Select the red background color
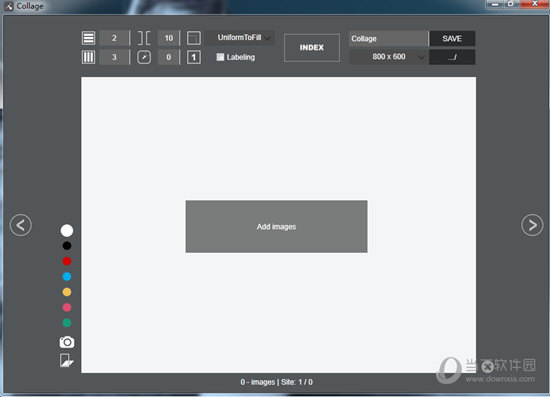Image resolution: width=550 pixels, height=397 pixels. (67, 261)
